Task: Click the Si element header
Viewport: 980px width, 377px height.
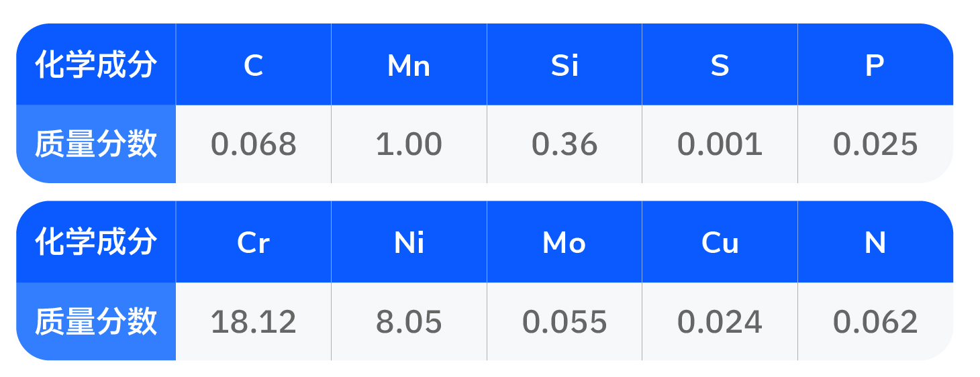Action: click(565, 65)
